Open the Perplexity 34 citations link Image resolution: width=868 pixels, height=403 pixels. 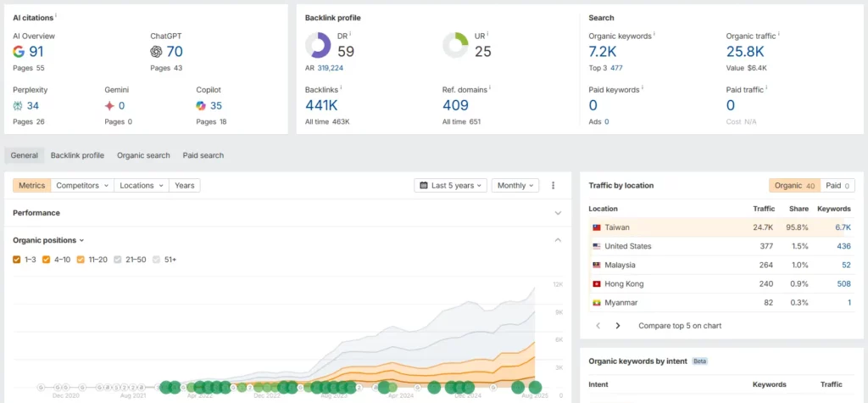[33, 105]
